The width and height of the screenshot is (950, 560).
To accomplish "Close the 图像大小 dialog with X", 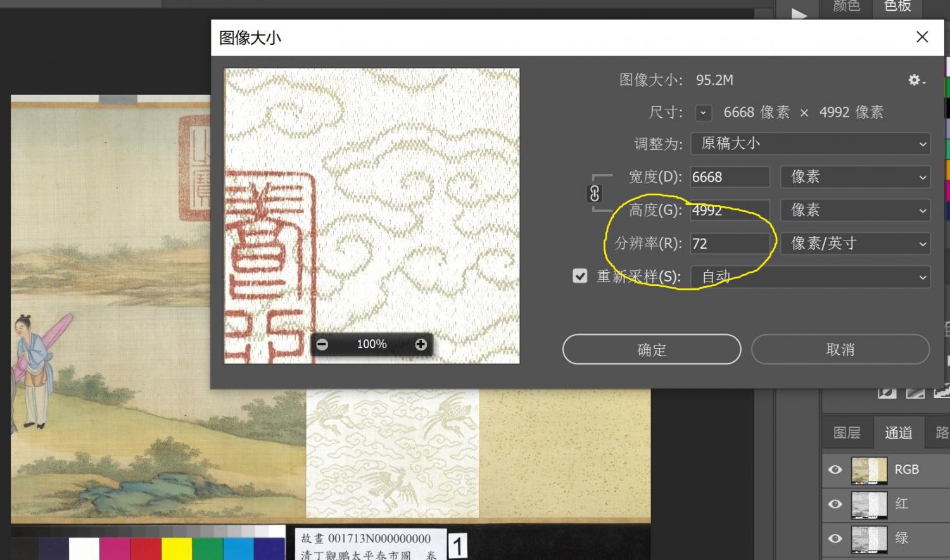I will pos(922,37).
